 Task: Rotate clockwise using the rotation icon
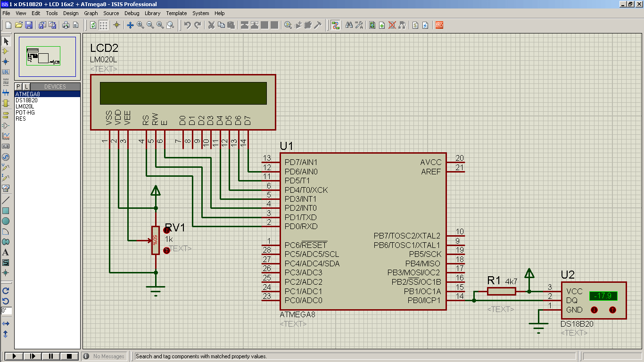coord(6,291)
